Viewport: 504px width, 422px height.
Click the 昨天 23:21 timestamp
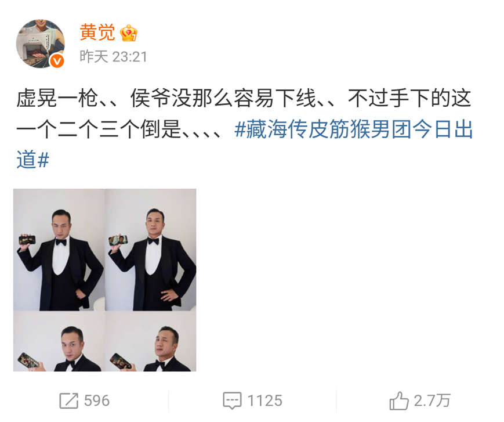pos(113,57)
